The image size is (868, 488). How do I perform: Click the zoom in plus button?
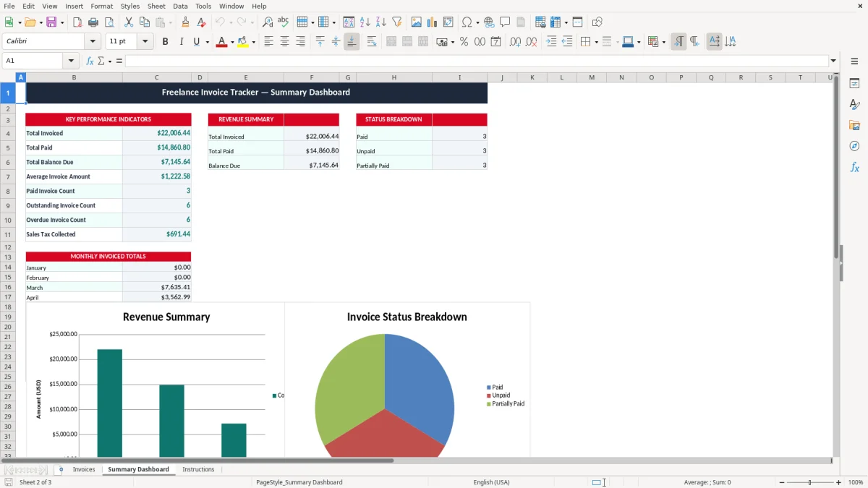tap(838, 482)
